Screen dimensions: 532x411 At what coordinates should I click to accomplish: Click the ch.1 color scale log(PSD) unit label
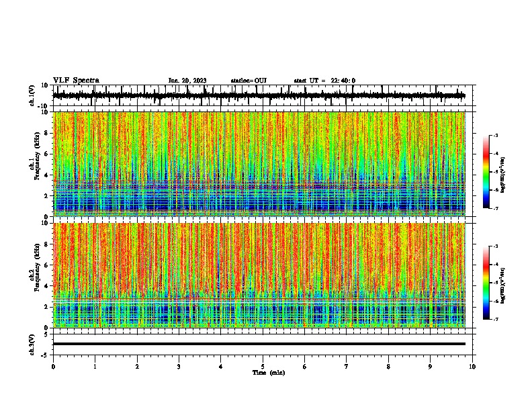pos(502,175)
